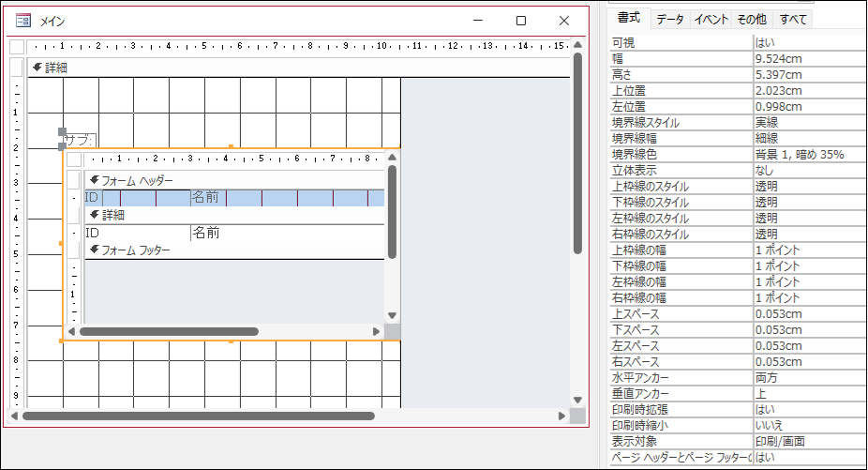Screen dimensions: 868x470
Task: Select the ID text box in subform detail
Action: [x=137, y=233]
